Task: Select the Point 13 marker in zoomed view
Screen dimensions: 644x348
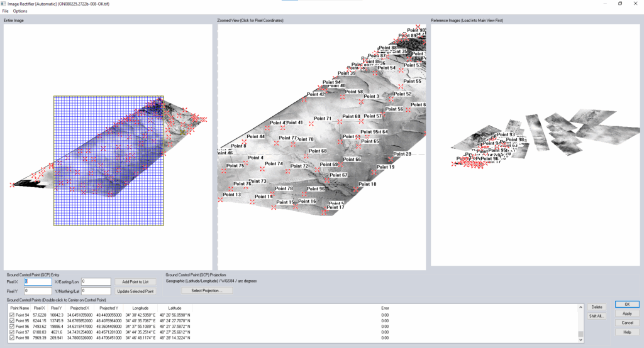Action: pos(221,199)
